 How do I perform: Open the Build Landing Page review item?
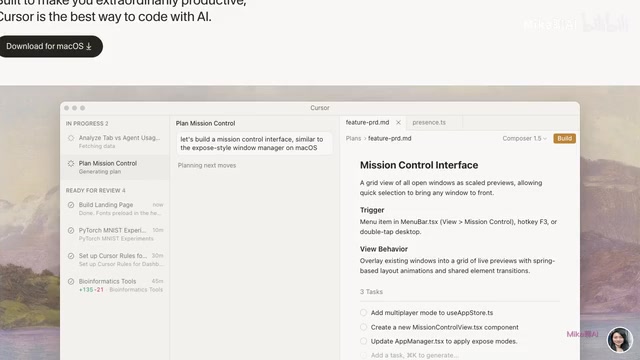115,208
